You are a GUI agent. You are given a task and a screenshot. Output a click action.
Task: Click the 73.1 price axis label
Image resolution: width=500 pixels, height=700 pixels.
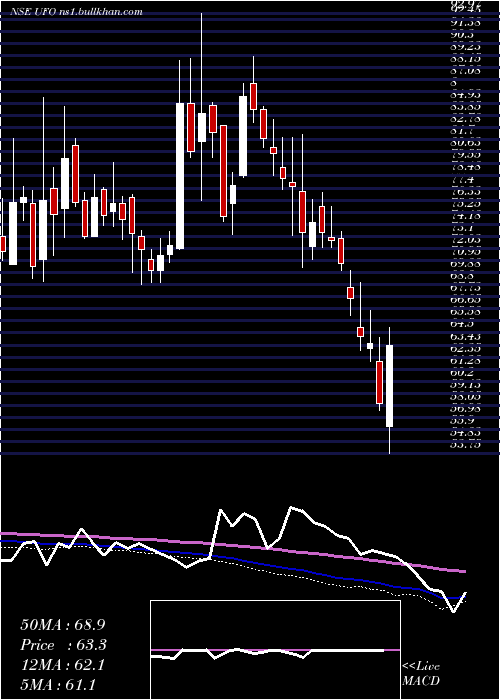[x=462, y=229]
